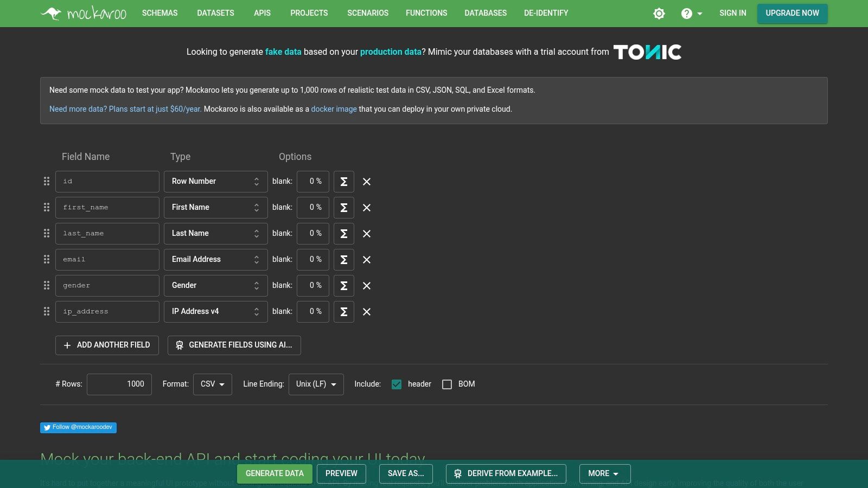Follow the docker image link
Image resolution: width=868 pixels, height=488 pixels.
click(334, 109)
